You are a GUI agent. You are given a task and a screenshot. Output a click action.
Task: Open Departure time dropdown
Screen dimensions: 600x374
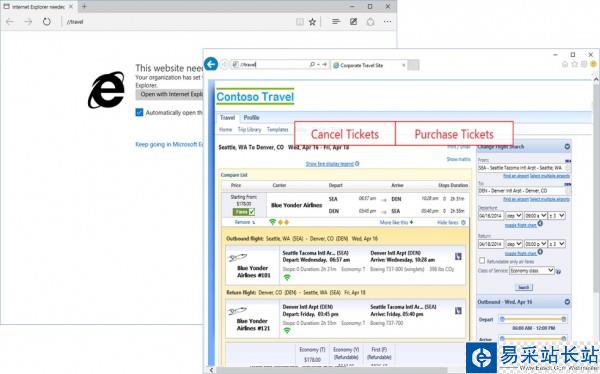tap(536, 216)
